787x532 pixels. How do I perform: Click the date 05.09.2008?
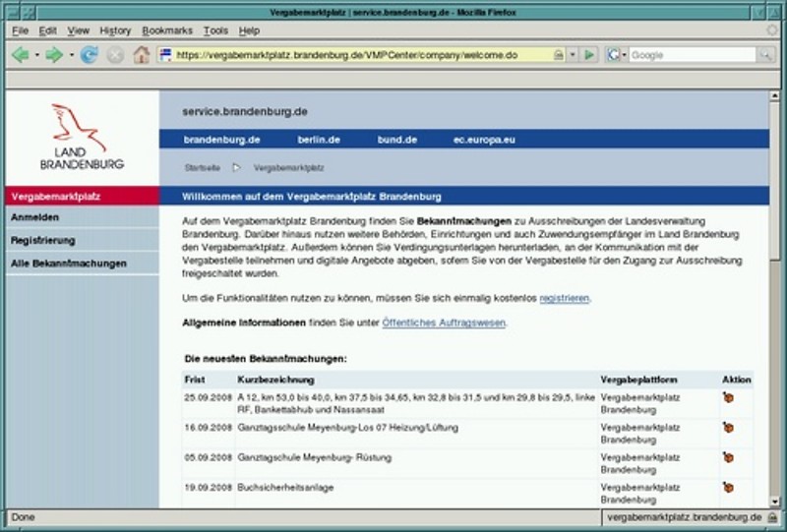click(x=208, y=457)
